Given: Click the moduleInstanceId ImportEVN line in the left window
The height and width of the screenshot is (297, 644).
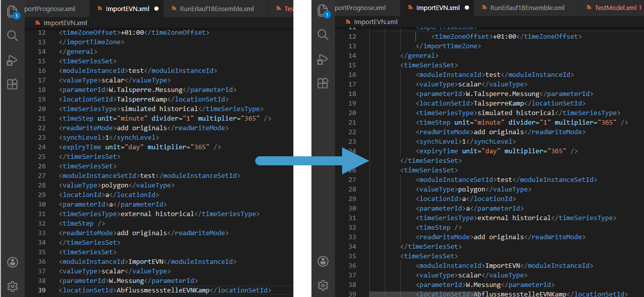Looking at the screenshot, I should (x=148, y=261).
